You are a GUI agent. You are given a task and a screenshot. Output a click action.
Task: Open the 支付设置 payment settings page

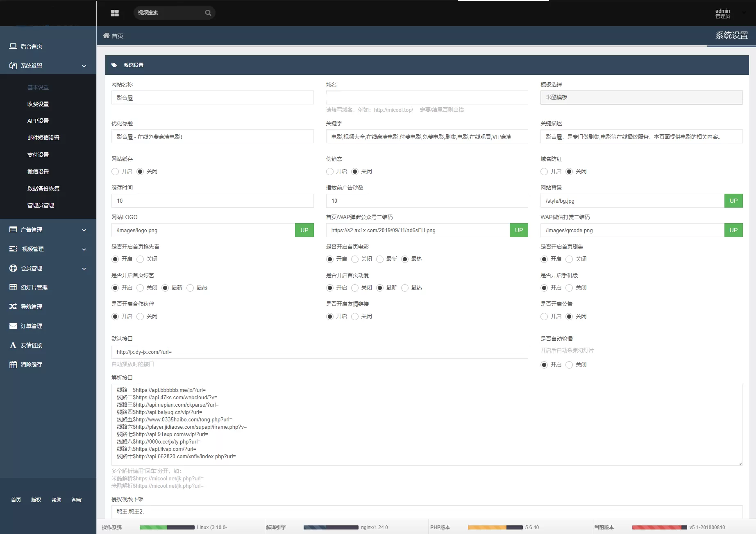click(x=38, y=154)
